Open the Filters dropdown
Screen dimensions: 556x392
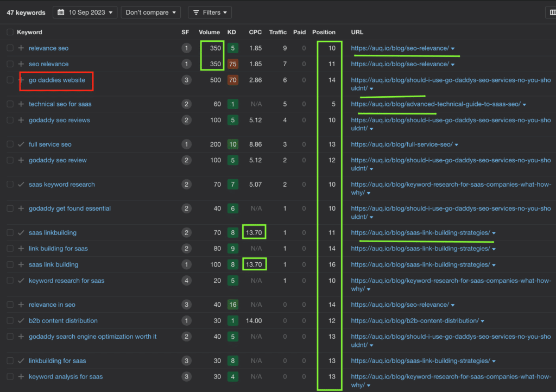(x=210, y=12)
